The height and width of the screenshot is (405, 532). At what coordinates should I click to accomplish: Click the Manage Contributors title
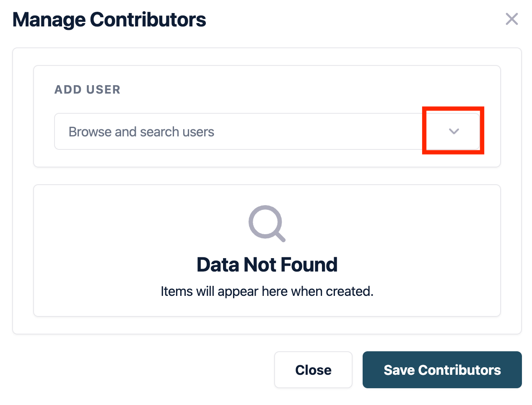tap(109, 20)
